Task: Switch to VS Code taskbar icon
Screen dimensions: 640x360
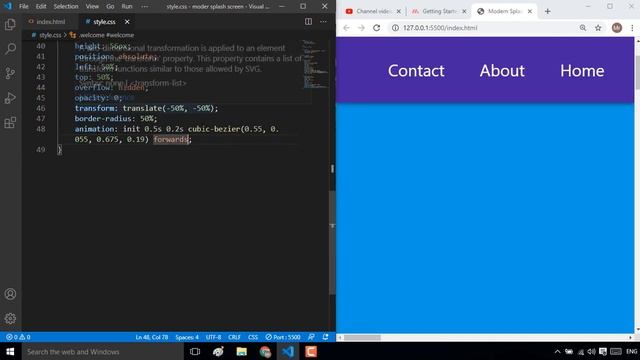Action: pyautogui.click(x=288, y=351)
